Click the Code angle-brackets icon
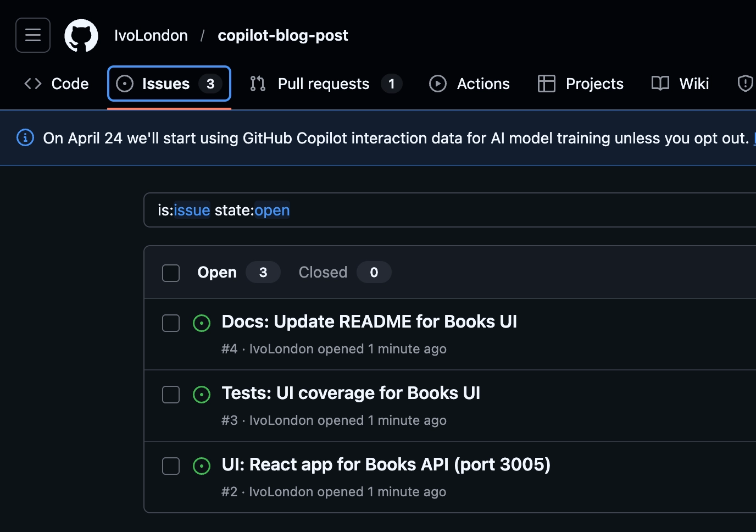 33,84
